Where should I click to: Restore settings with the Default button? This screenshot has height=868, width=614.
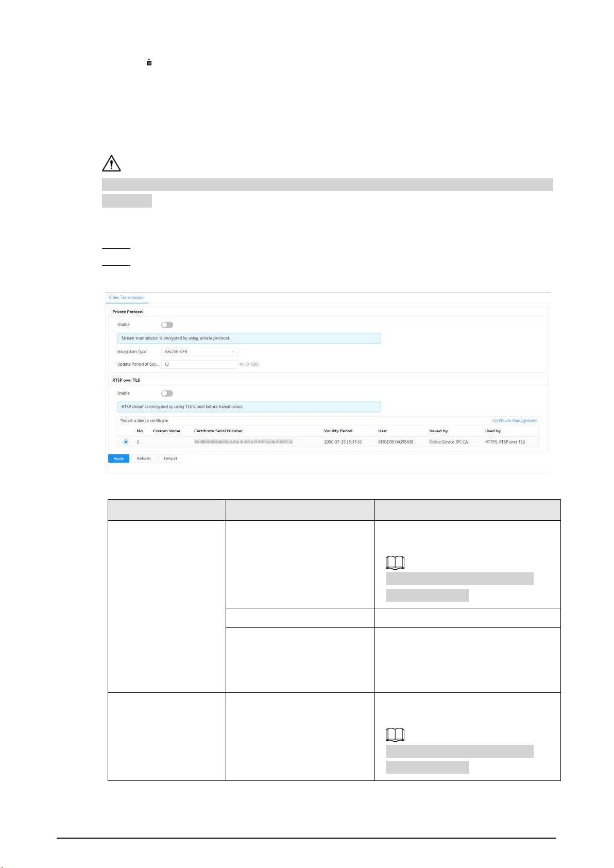pos(170,458)
